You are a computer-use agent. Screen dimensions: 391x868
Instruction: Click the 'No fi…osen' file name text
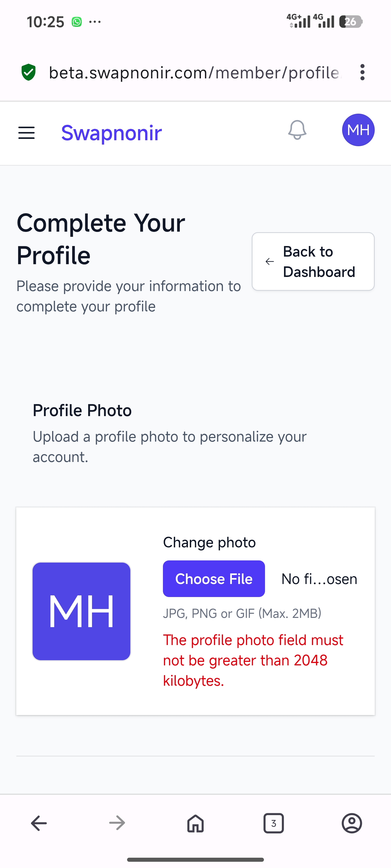319,579
